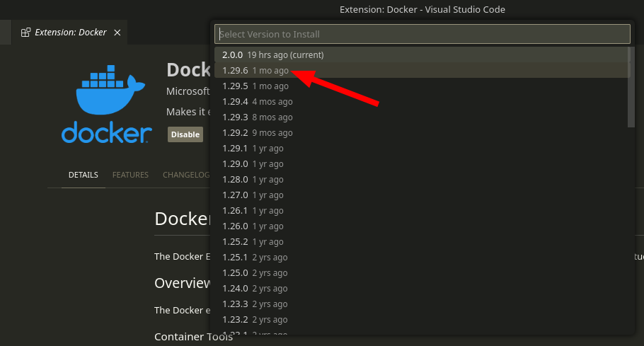This screenshot has width=644, height=346.
Task: Click the extension icon in the Docker tab
Action: tap(25, 33)
